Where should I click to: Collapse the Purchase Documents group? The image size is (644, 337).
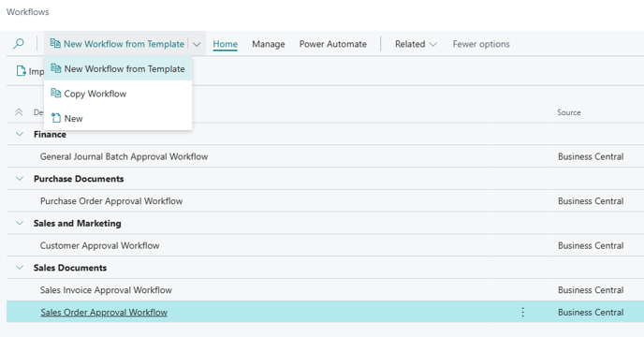click(20, 179)
